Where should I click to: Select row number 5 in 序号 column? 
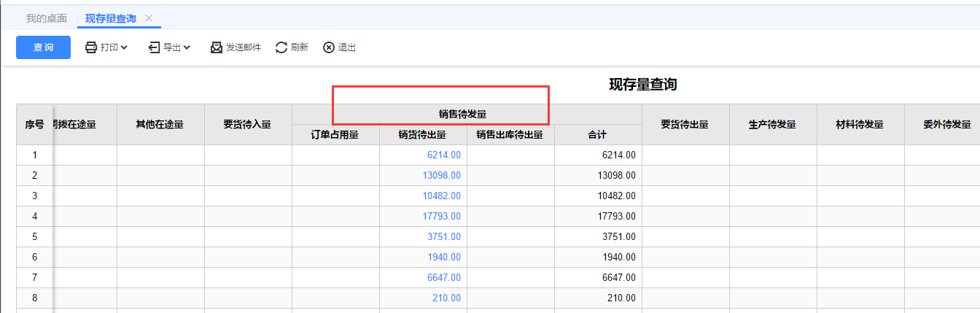(34, 237)
